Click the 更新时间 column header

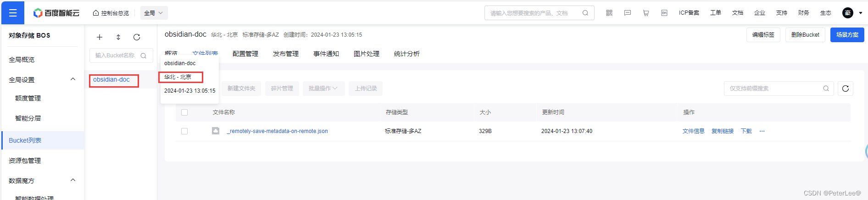coord(553,112)
